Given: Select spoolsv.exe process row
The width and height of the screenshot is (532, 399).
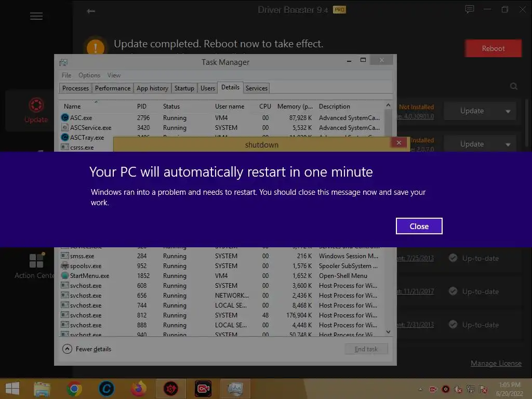Looking at the screenshot, I should tap(222, 266).
